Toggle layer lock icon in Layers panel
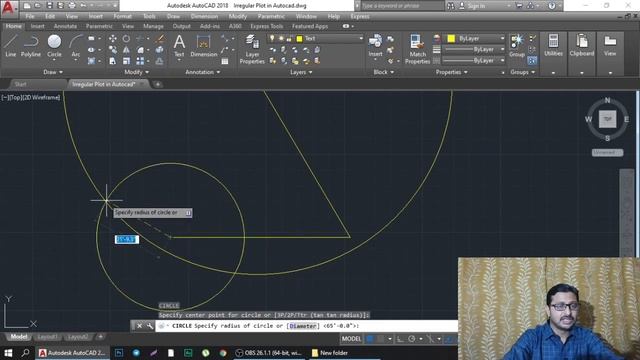This screenshot has height=360, width=640. click(x=289, y=39)
